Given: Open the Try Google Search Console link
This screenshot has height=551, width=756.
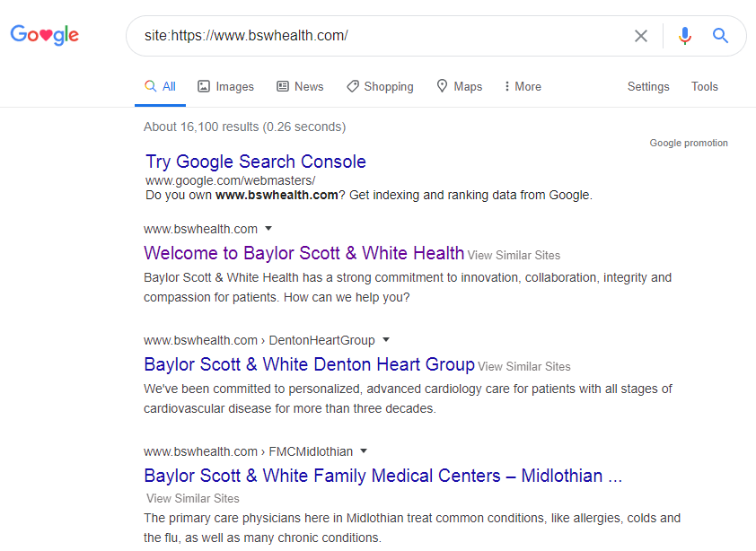Looking at the screenshot, I should tap(256, 162).
